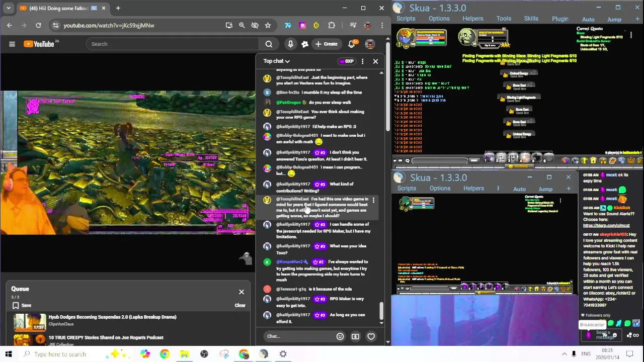This screenshot has width=644, height=362.
Task: Open Options menu in top Skua window
Action: click(439, 19)
